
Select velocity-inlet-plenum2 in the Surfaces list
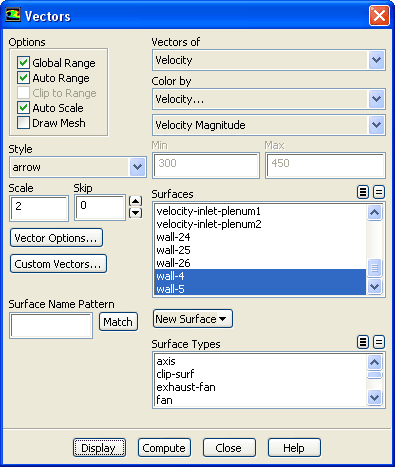tap(260, 224)
